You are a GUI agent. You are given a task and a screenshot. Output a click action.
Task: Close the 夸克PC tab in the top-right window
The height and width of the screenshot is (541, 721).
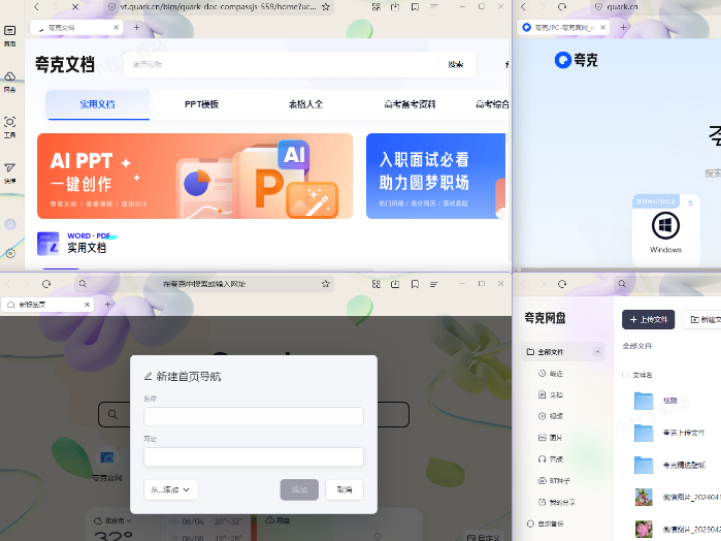603,28
